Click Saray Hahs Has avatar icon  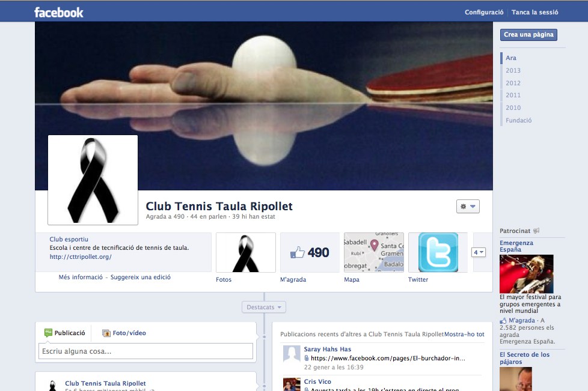(292, 354)
